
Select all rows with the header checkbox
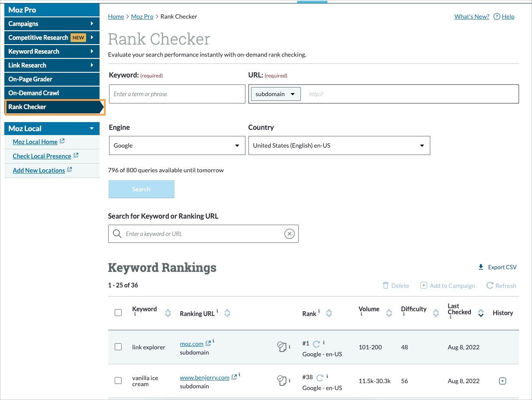coord(118,312)
